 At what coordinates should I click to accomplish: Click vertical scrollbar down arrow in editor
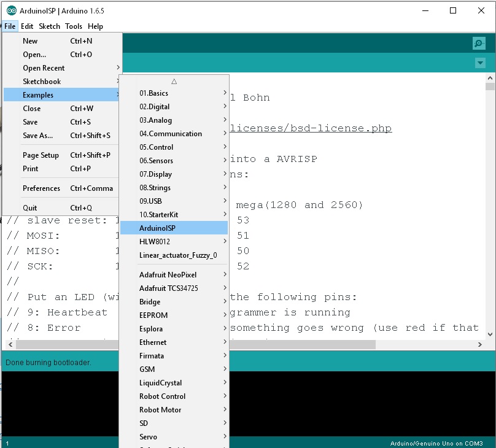(x=490, y=334)
